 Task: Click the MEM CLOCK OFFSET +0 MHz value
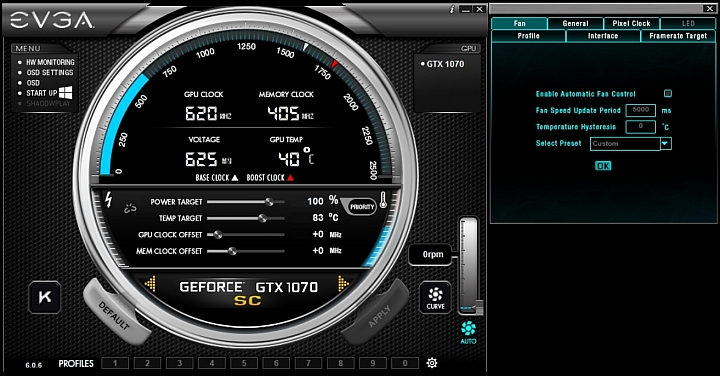326,251
